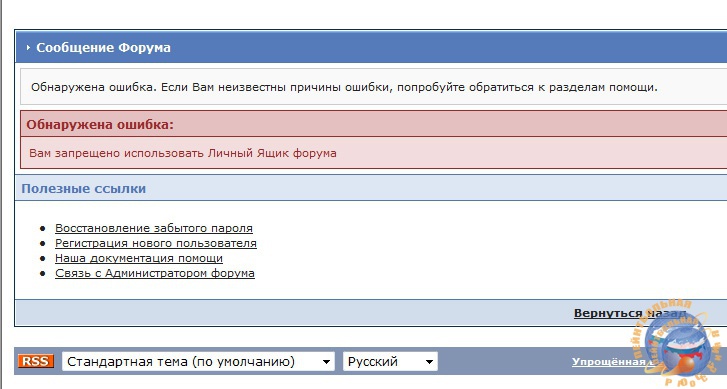Click the Личный Ящик error message text
Viewport: 727px width, 389px height.
183,153
